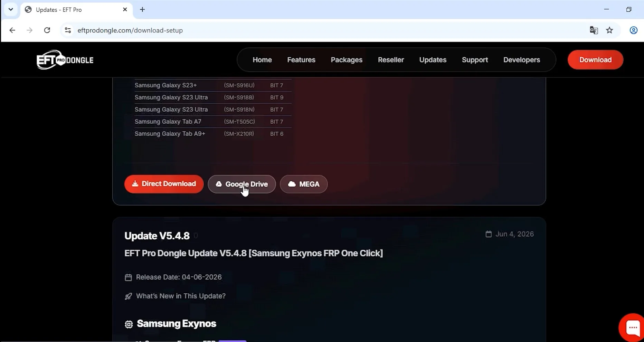644x342 pixels.
Task: Minimize the browser window
Action: 606,9
